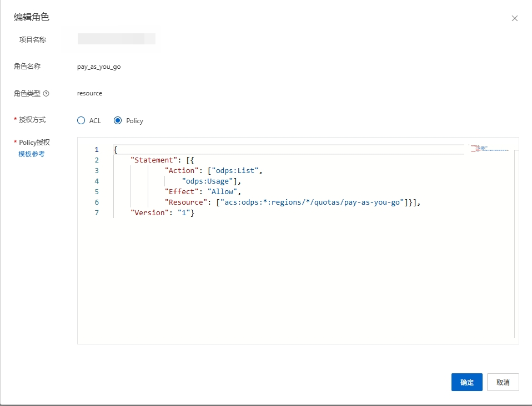Select the Policy authorization radio button

[x=118, y=120]
